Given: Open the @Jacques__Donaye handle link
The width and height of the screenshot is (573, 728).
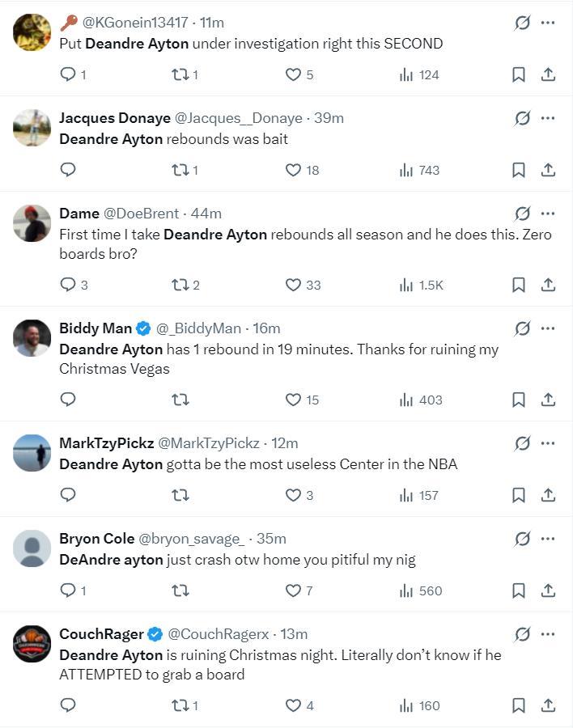Looking at the screenshot, I should tap(238, 118).
